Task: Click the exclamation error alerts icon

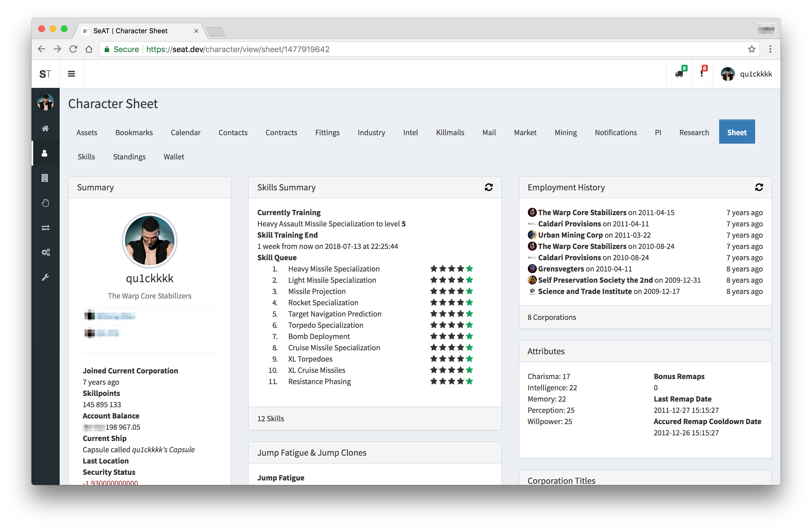Action: 702,74
